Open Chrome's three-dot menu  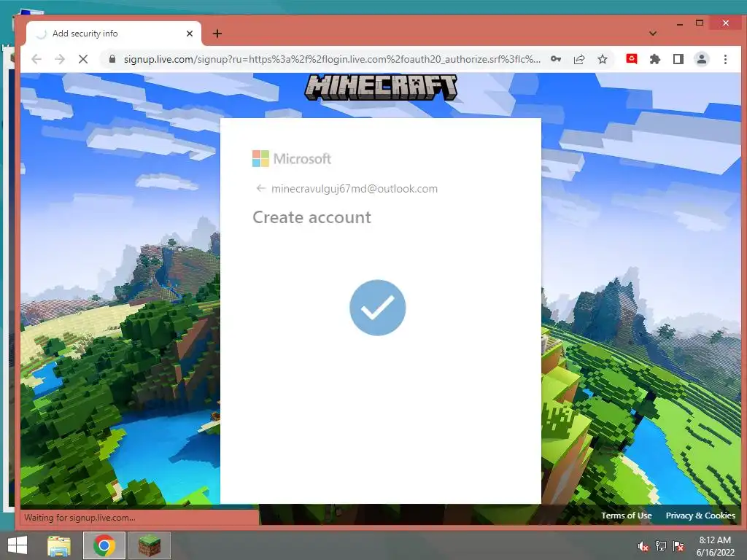[x=725, y=59]
